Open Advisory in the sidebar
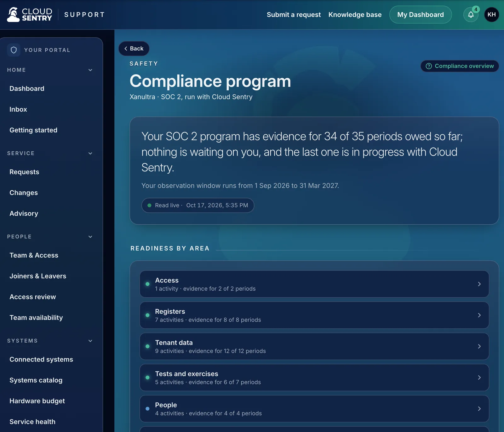504x432 pixels. [x=24, y=213]
